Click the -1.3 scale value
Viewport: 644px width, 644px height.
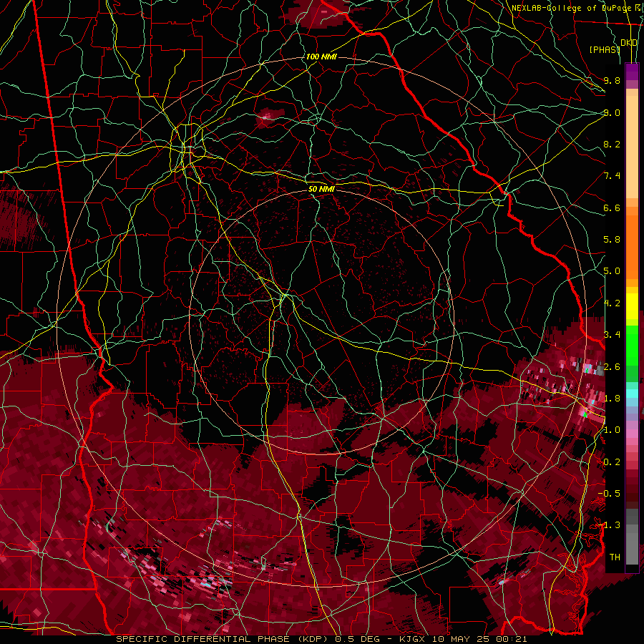pyautogui.click(x=609, y=525)
